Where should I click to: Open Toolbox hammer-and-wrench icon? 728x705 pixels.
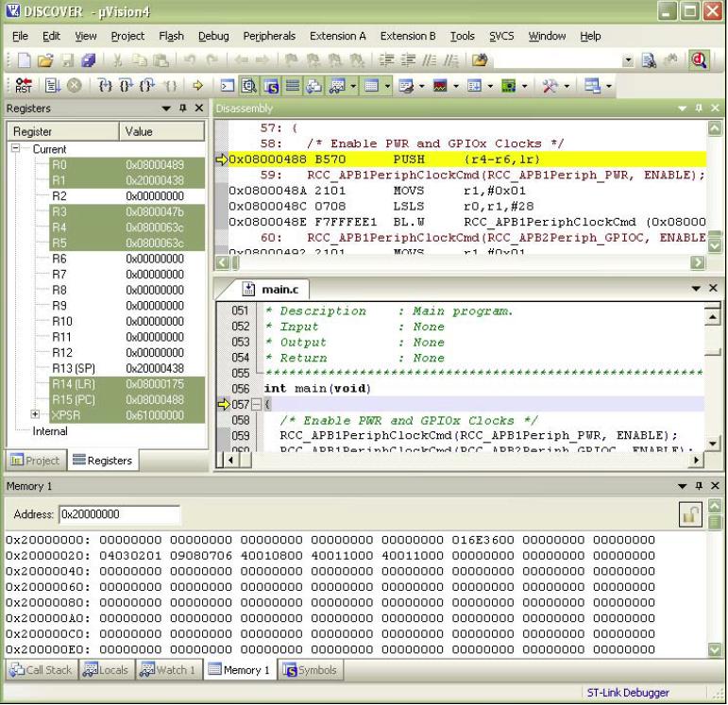point(550,86)
